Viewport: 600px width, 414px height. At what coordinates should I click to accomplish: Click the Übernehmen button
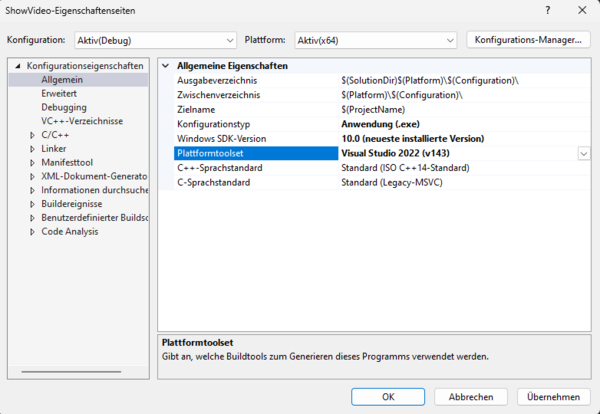click(x=552, y=396)
